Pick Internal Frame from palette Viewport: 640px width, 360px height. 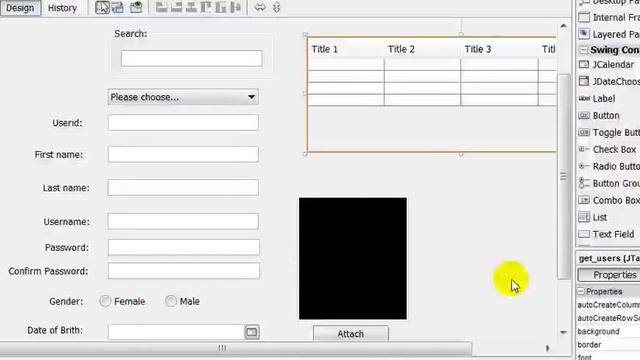[609, 17]
